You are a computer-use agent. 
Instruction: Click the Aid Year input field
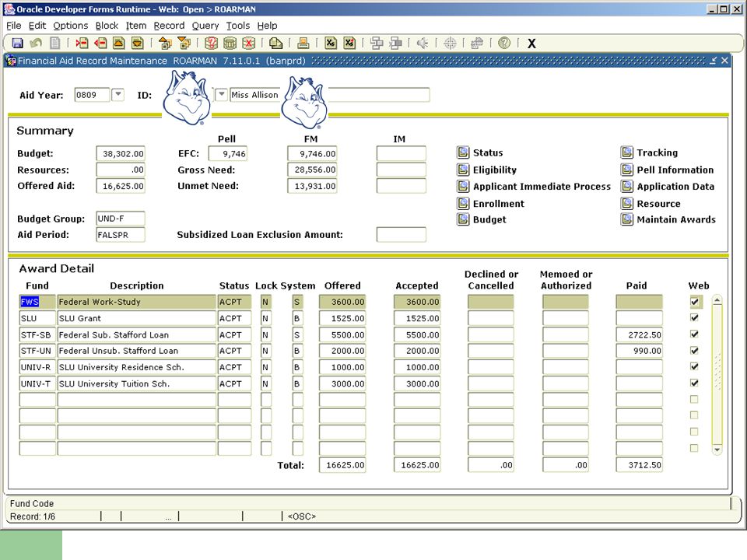point(92,95)
